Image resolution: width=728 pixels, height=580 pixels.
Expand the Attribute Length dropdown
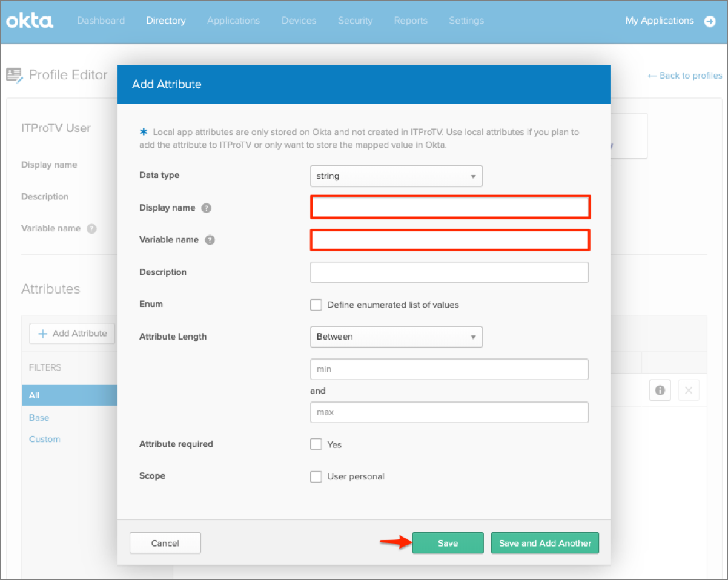point(396,337)
